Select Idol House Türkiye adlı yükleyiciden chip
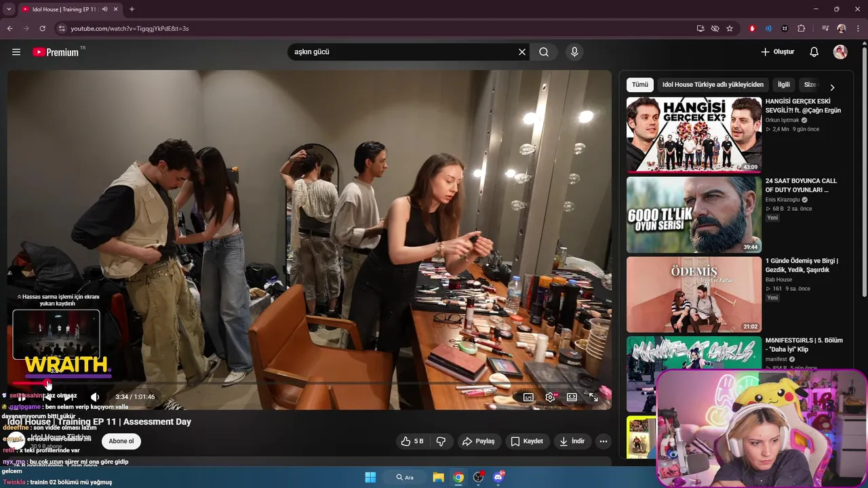The width and height of the screenshot is (868, 488). [x=713, y=85]
